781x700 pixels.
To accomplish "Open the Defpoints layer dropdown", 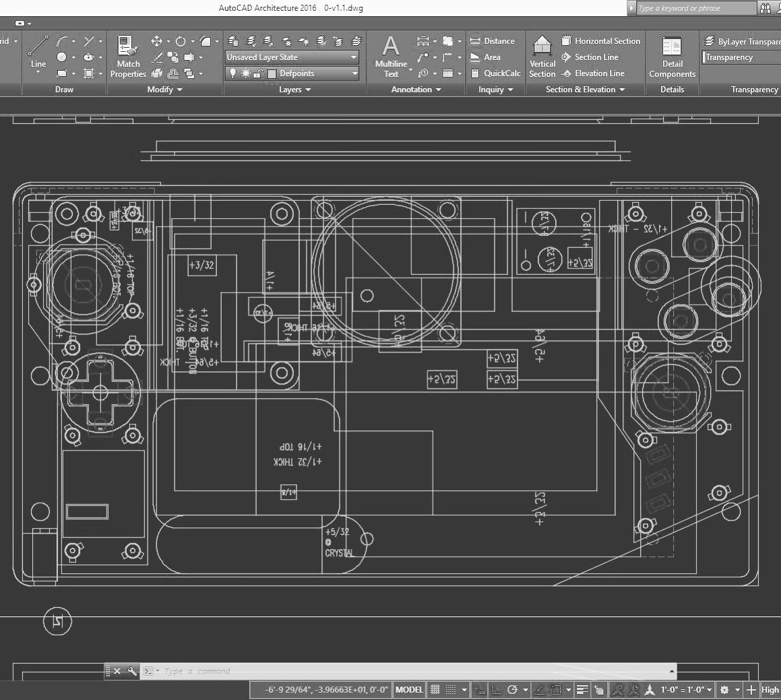I will [353, 73].
